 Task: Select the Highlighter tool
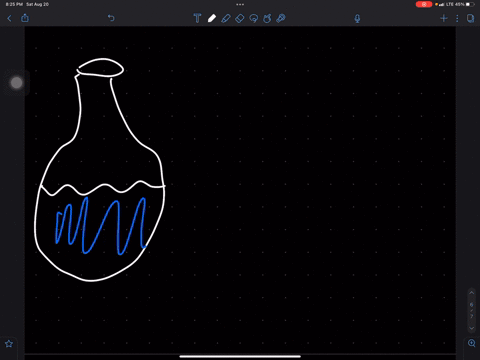(226, 18)
